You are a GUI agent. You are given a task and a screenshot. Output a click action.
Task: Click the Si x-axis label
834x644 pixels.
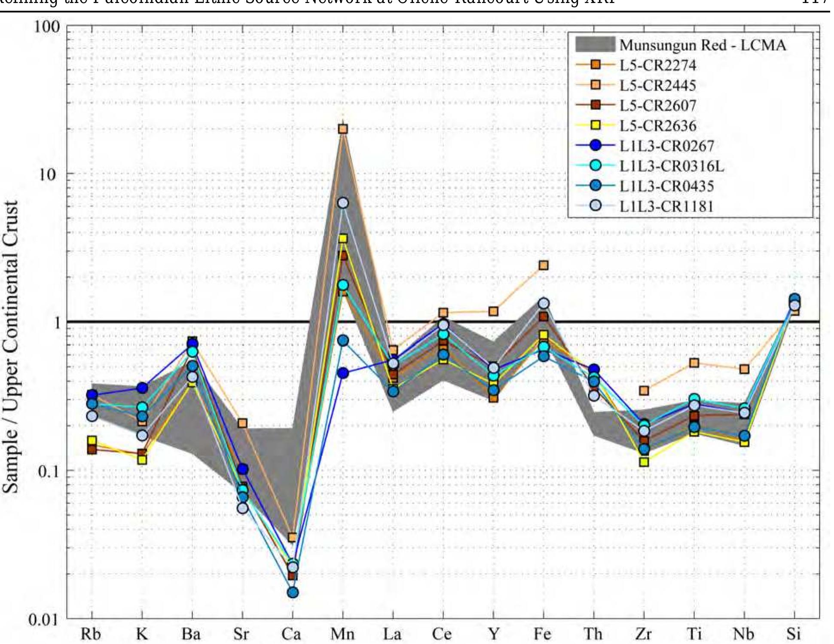point(794,634)
